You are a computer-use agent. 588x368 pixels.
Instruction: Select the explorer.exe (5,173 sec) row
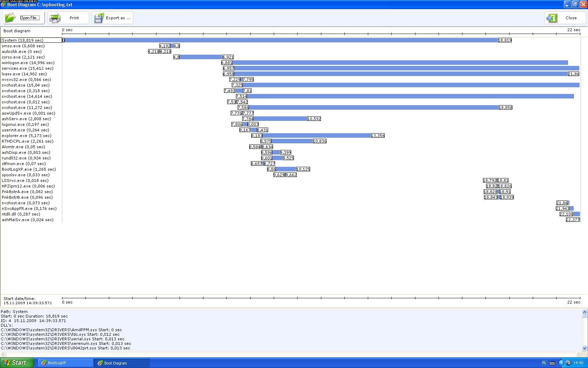[x=26, y=136]
